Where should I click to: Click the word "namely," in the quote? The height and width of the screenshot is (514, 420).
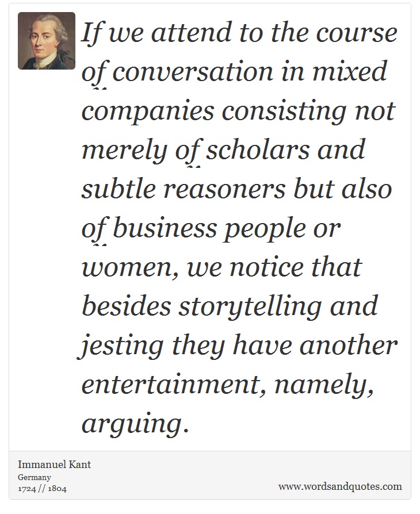pos(324,384)
